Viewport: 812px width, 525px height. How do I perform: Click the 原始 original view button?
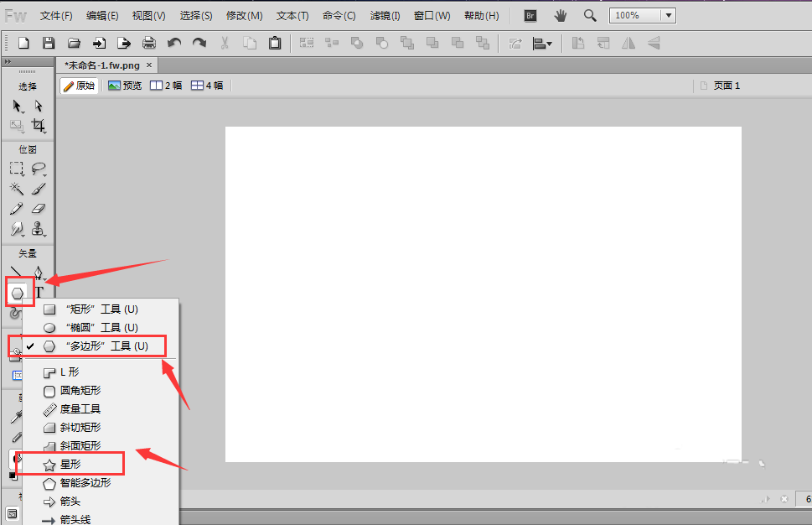pos(80,86)
